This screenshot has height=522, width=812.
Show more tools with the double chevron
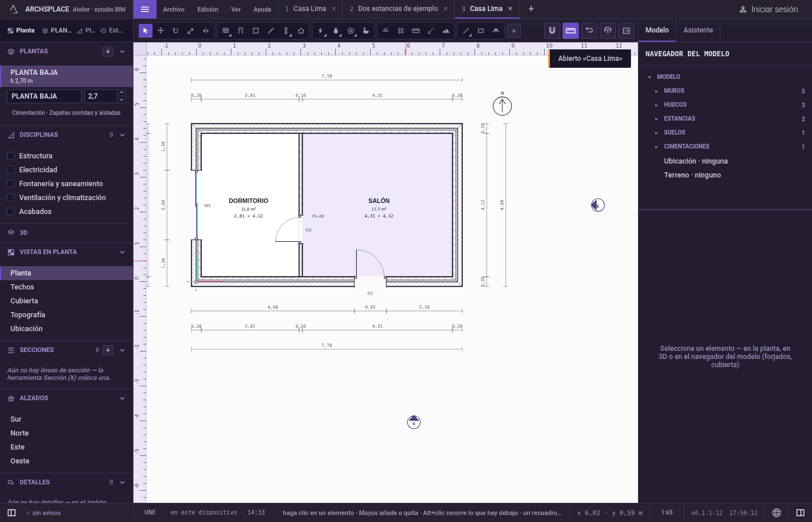514,31
